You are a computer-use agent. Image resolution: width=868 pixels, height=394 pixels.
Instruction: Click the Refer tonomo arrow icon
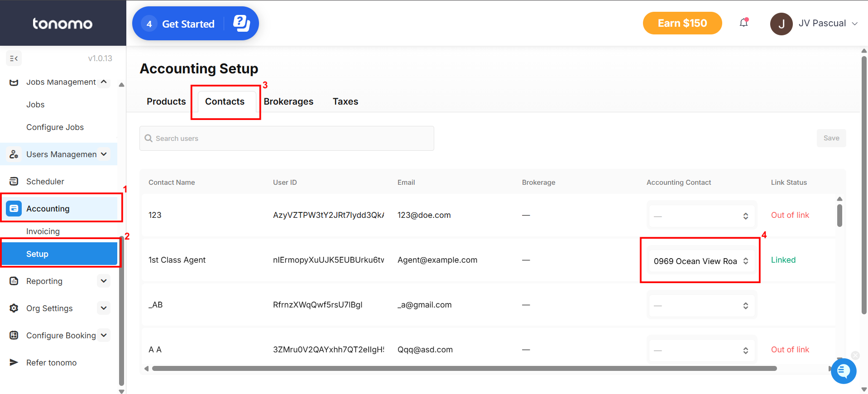[14, 362]
